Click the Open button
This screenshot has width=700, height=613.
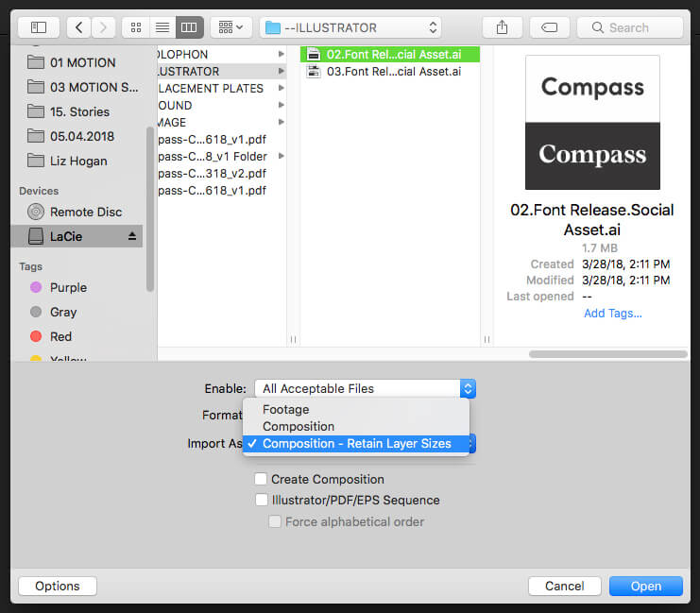[x=645, y=586]
